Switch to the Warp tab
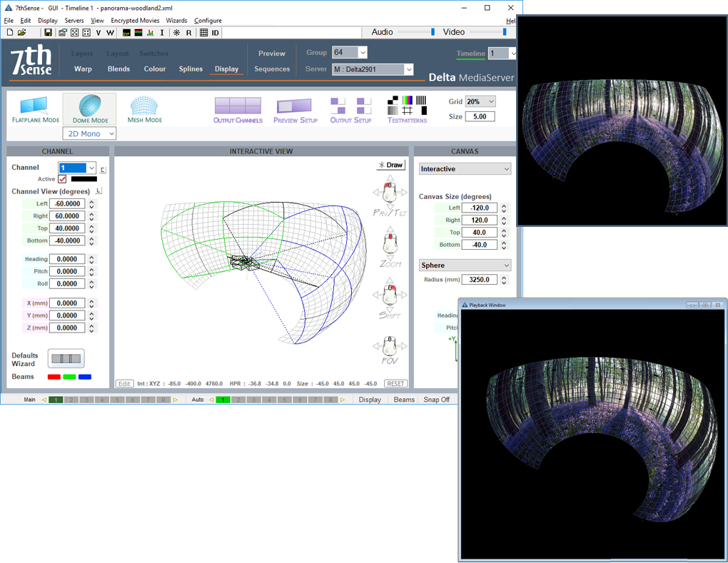728x563 pixels. click(83, 69)
